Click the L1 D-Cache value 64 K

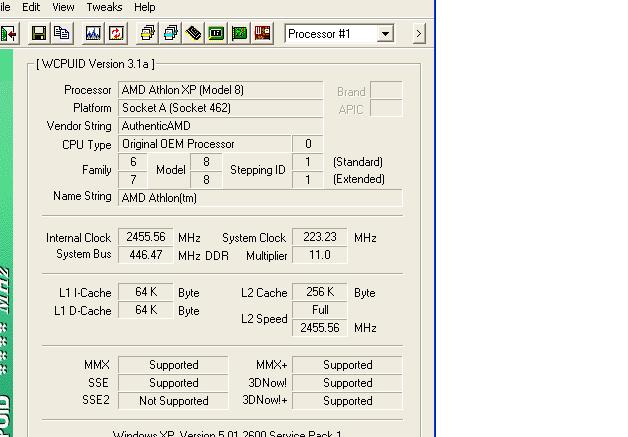click(x=146, y=310)
